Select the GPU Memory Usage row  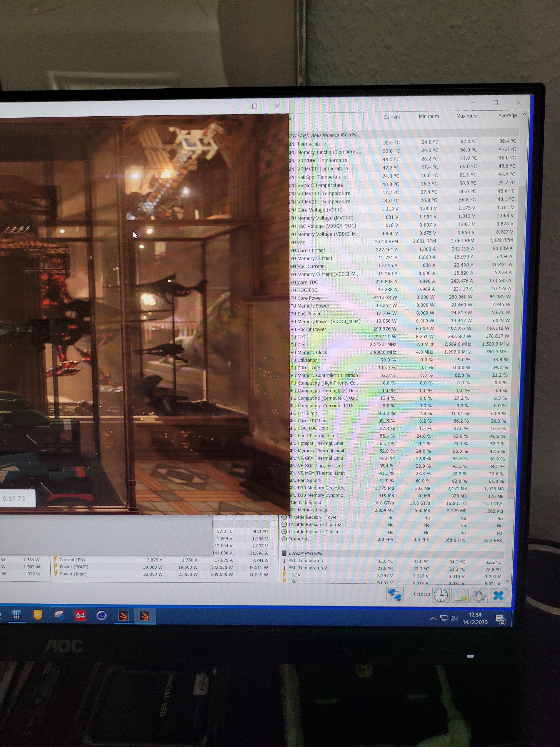[398, 510]
